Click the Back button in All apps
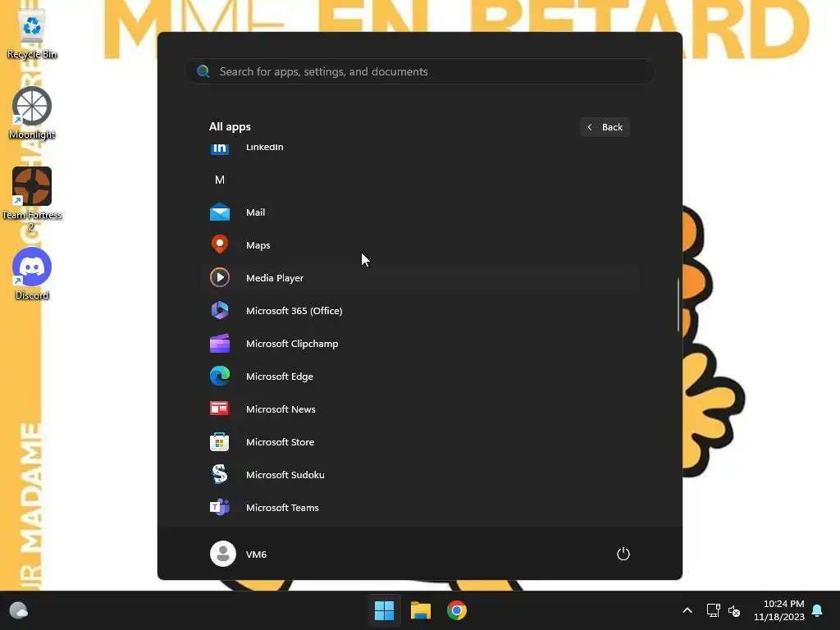840x630 pixels. click(605, 127)
